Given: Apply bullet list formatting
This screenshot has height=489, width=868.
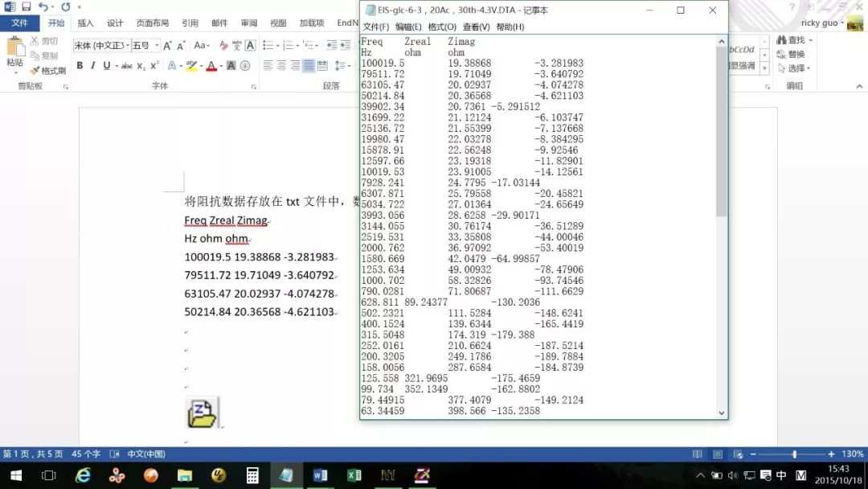Looking at the screenshot, I should 268,45.
